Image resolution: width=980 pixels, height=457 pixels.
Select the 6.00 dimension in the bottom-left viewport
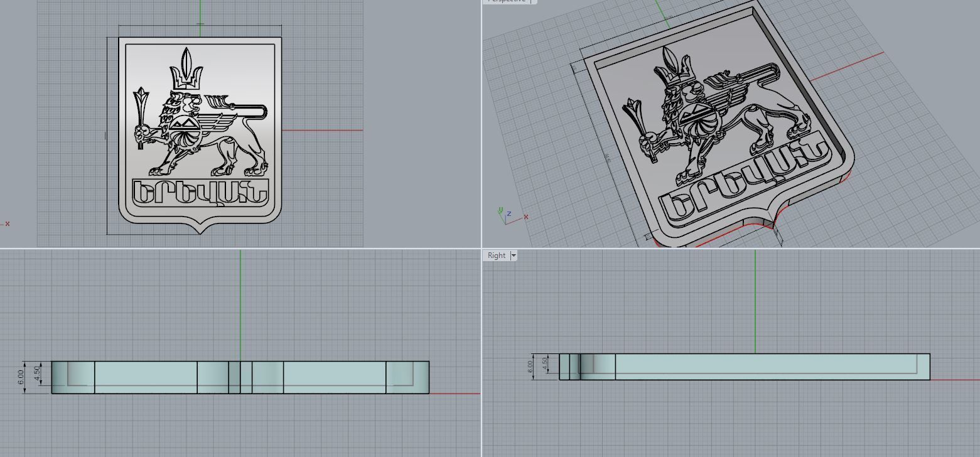coord(21,377)
